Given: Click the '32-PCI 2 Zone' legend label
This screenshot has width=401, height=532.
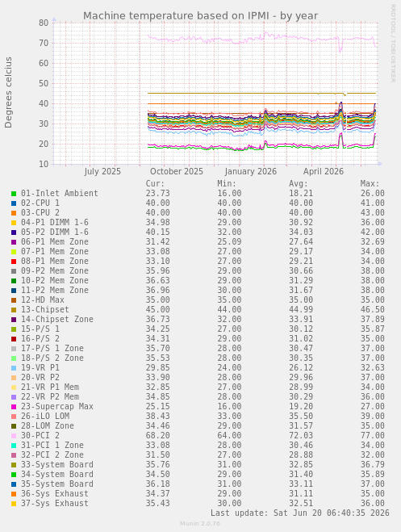Looking at the screenshot, I should 52,455.
